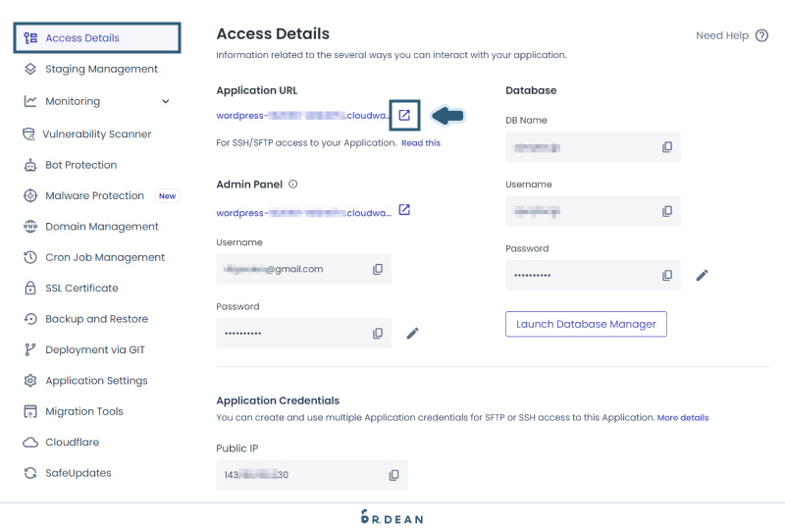The width and height of the screenshot is (785, 532).
Task: Click the Vulnerability Scanner shield icon
Action: [x=29, y=134]
